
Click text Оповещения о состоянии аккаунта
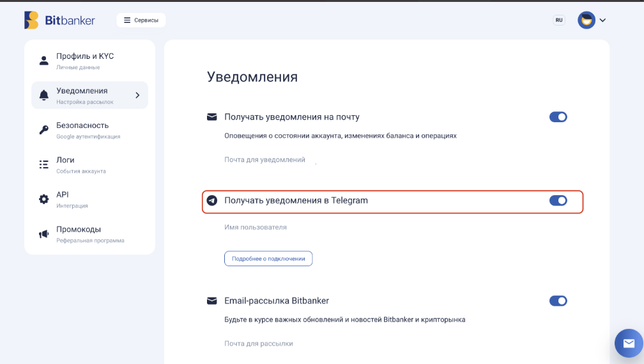click(283, 136)
